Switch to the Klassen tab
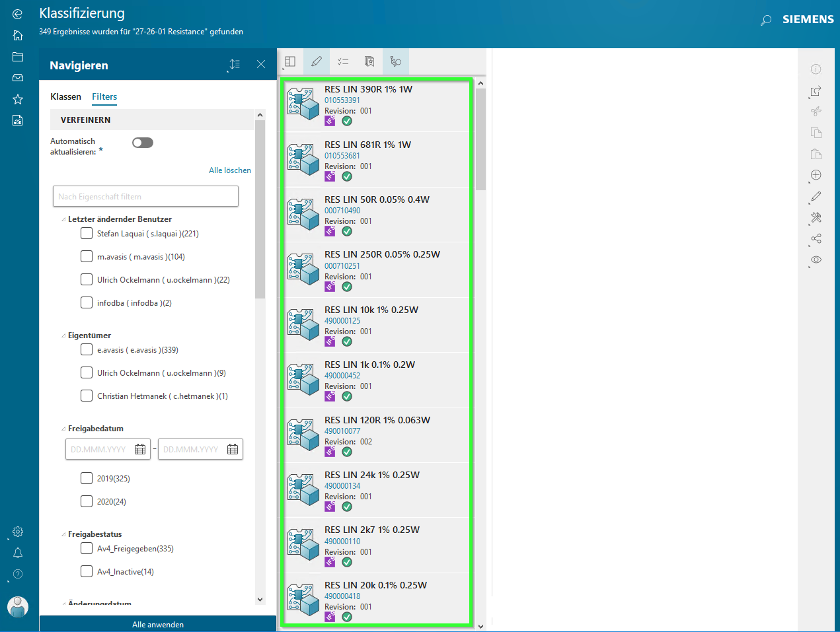 coord(65,96)
